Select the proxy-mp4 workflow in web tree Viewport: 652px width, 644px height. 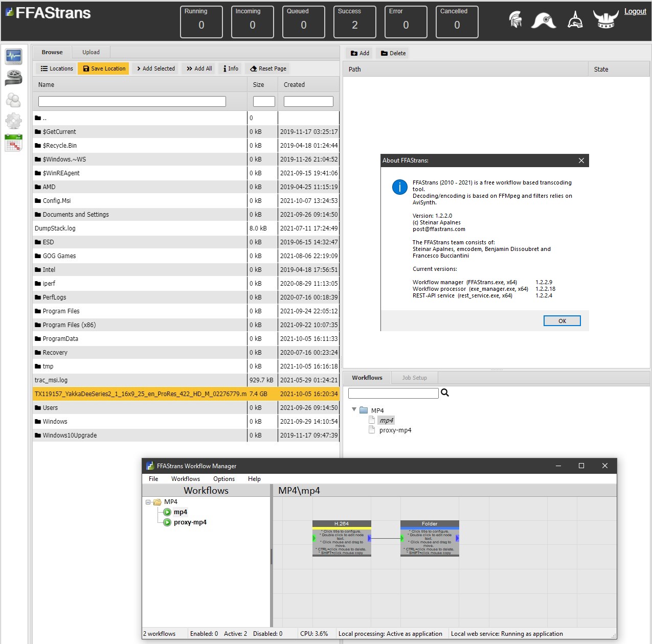coord(395,430)
